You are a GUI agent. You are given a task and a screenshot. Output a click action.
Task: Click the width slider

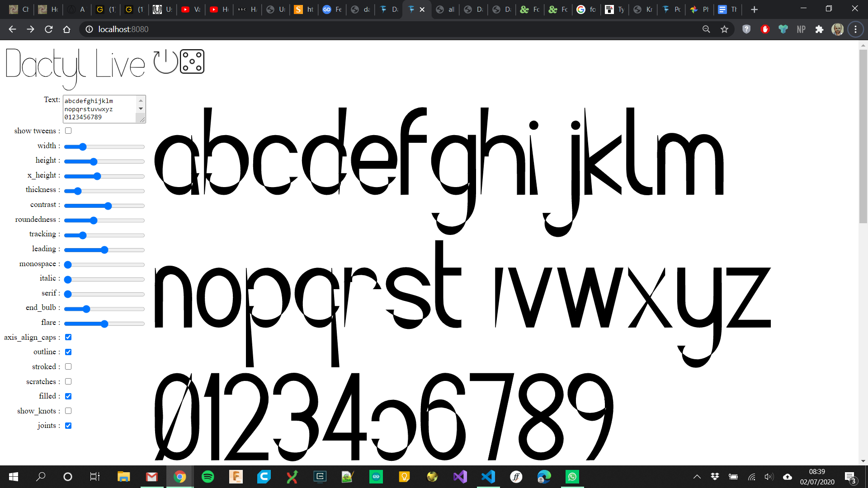[x=104, y=147]
